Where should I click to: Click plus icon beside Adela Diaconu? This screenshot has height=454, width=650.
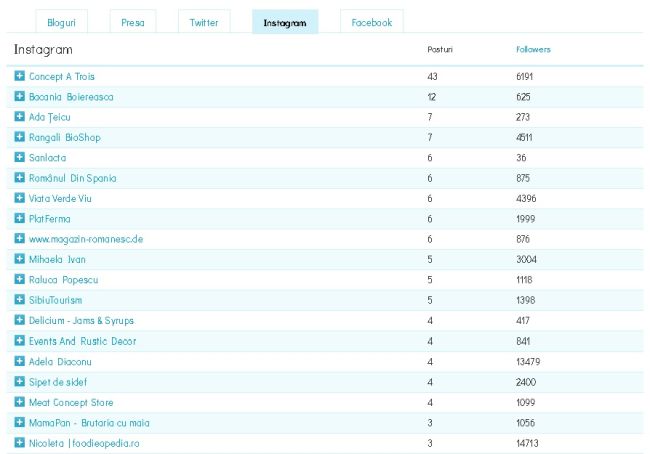pos(19,361)
